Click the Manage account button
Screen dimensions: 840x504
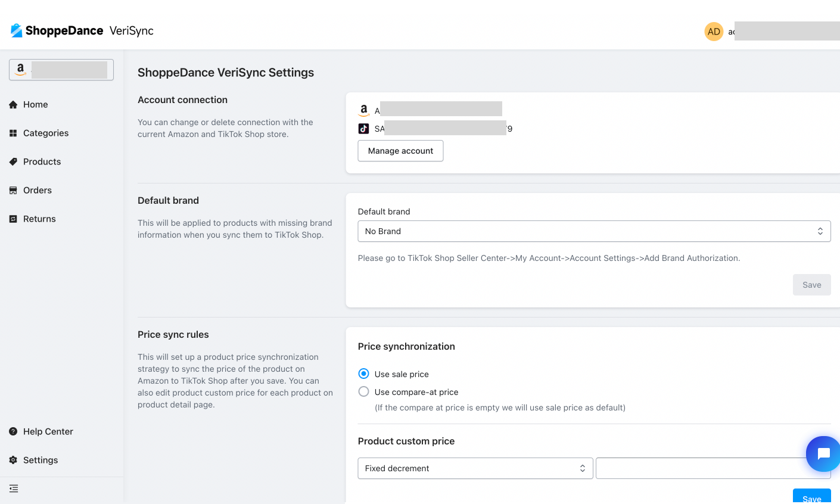400,151
